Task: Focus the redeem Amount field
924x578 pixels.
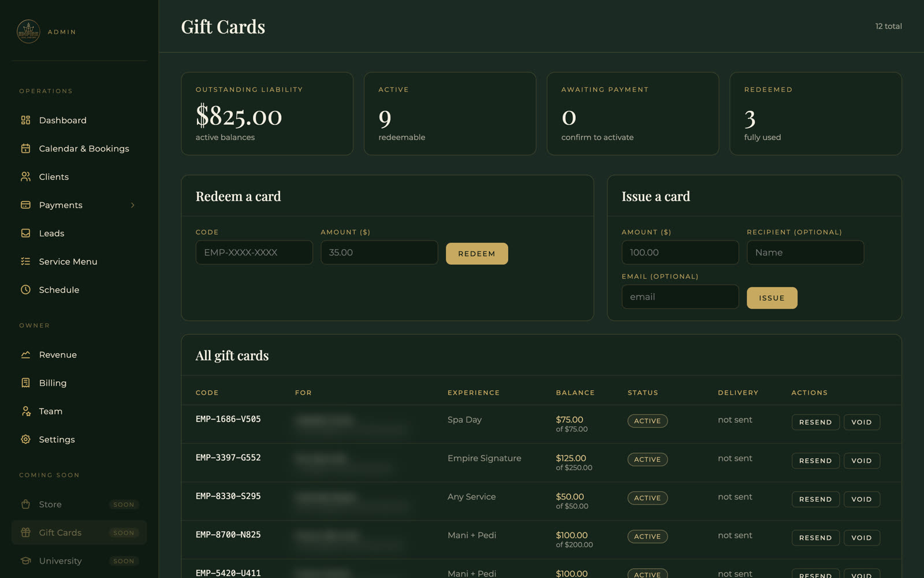Action: pyautogui.click(x=379, y=253)
